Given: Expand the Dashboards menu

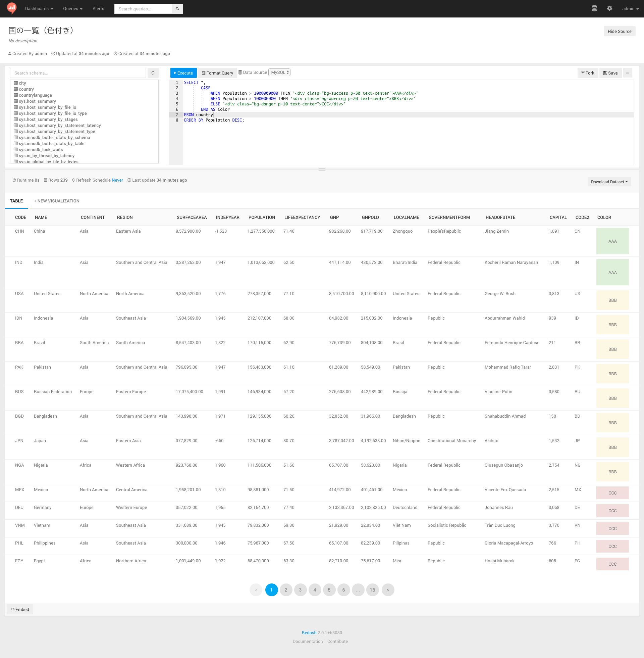Looking at the screenshot, I should (39, 8).
